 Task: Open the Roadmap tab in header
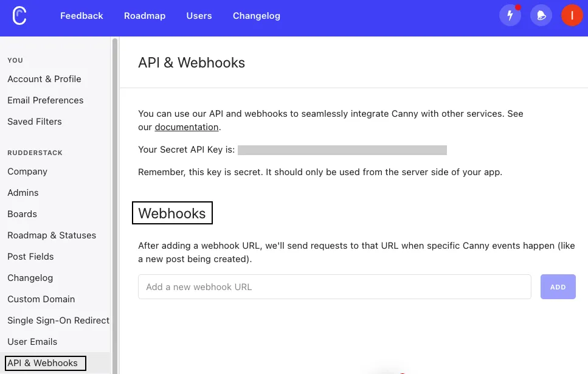145,16
